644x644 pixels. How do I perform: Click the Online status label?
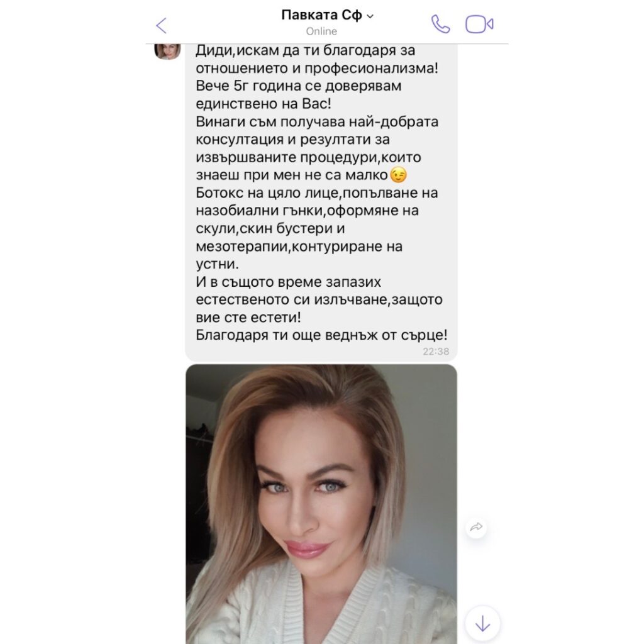pyautogui.click(x=321, y=31)
